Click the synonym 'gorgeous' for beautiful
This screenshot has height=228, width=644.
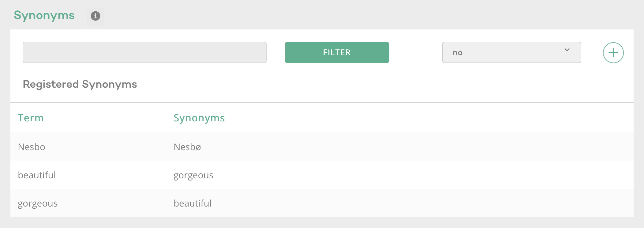click(x=193, y=175)
